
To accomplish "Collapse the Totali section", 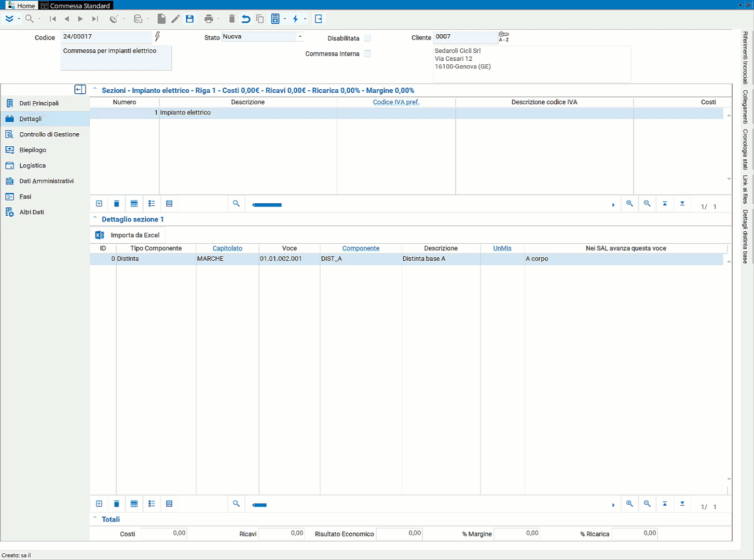I will [95, 518].
